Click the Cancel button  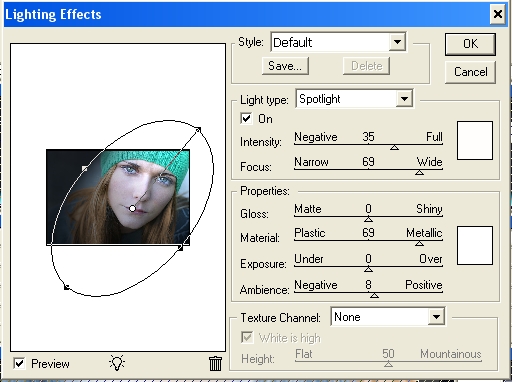click(470, 72)
